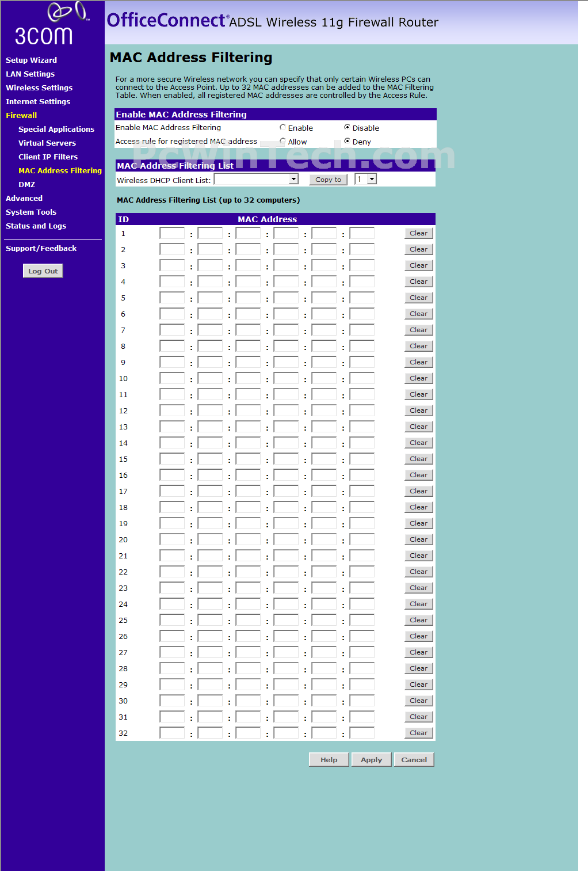The image size is (588, 871).
Task: Clear the MAC address in row 1
Action: click(x=419, y=233)
